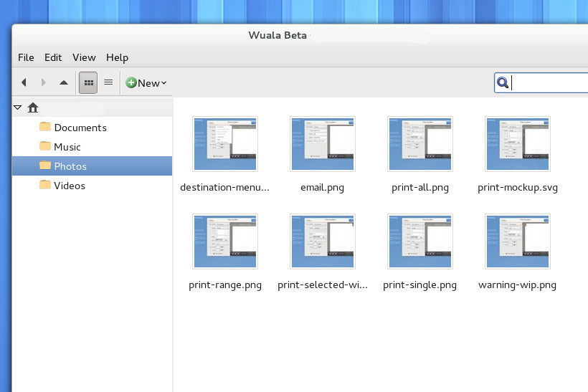Click the warning-wip.png file name
The height and width of the screenshot is (392, 588).
518,285
